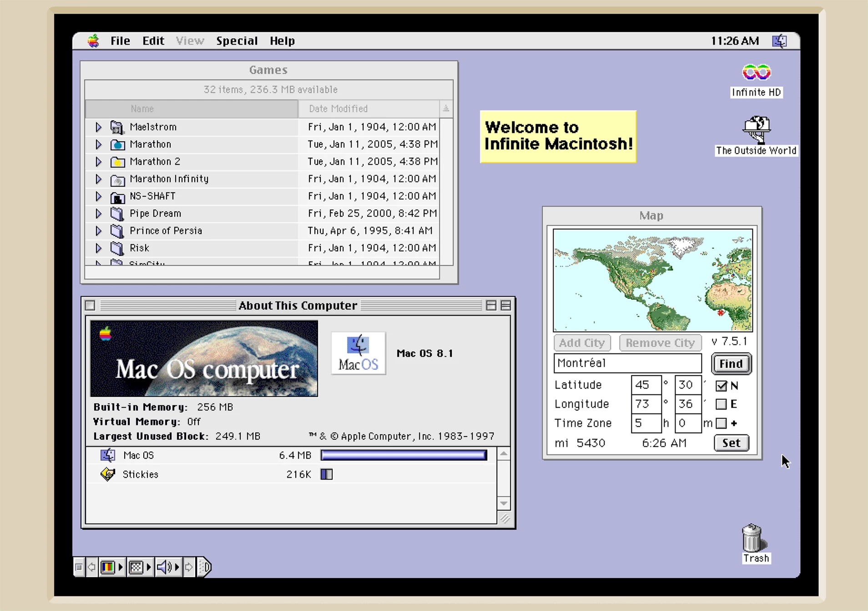This screenshot has width=868, height=611.
Task: Select the Maelstrom folder icon
Action: pyautogui.click(x=117, y=127)
